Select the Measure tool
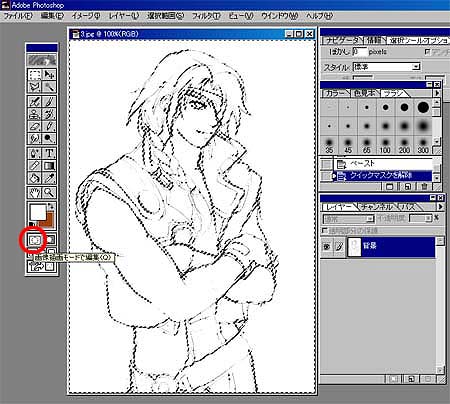 tap(34, 165)
